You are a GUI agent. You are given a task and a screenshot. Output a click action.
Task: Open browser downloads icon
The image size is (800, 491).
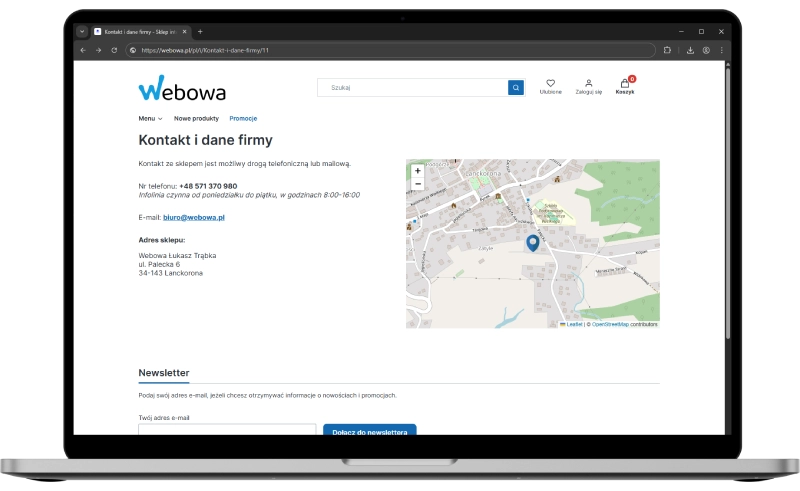click(x=690, y=50)
